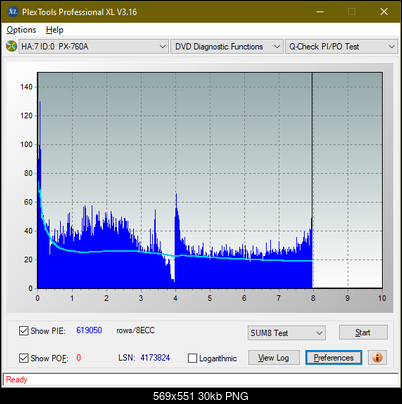The height and width of the screenshot is (404, 402).
Task: Click the rows/8ECC label
Action: (135, 330)
